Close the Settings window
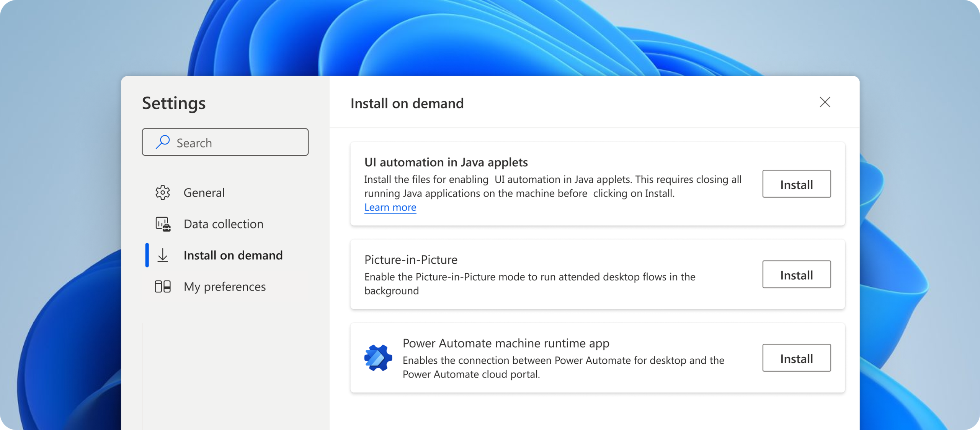Screen dimensions: 980x430 pyautogui.click(x=825, y=102)
